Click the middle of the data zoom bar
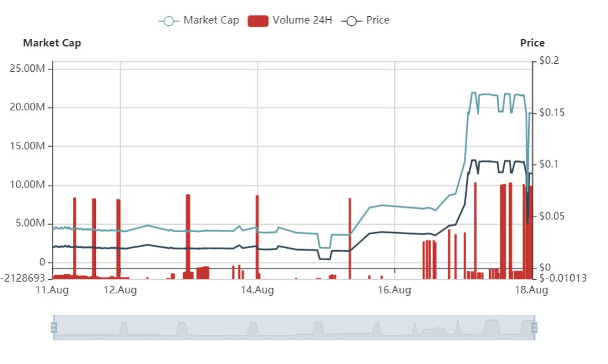 [294, 327]
